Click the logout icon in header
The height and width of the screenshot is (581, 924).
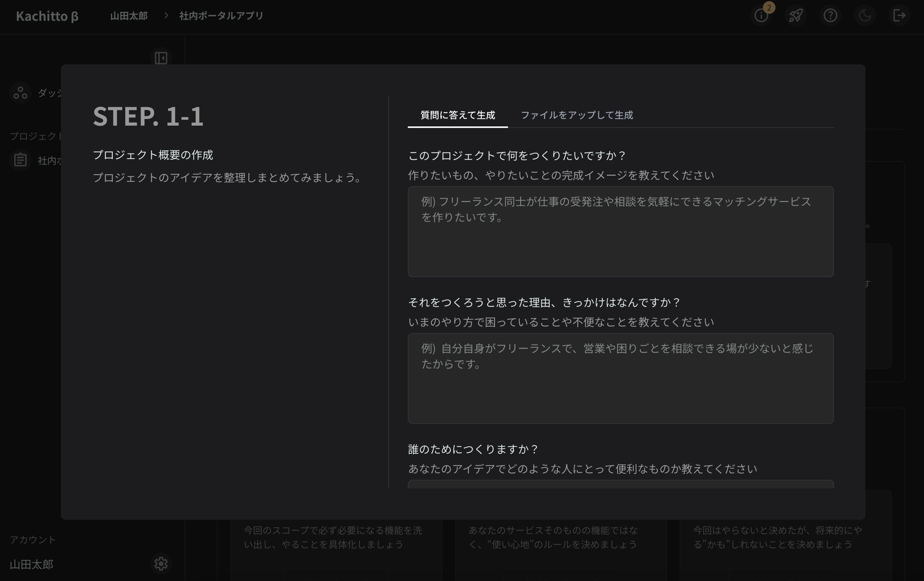pos(899,16)
